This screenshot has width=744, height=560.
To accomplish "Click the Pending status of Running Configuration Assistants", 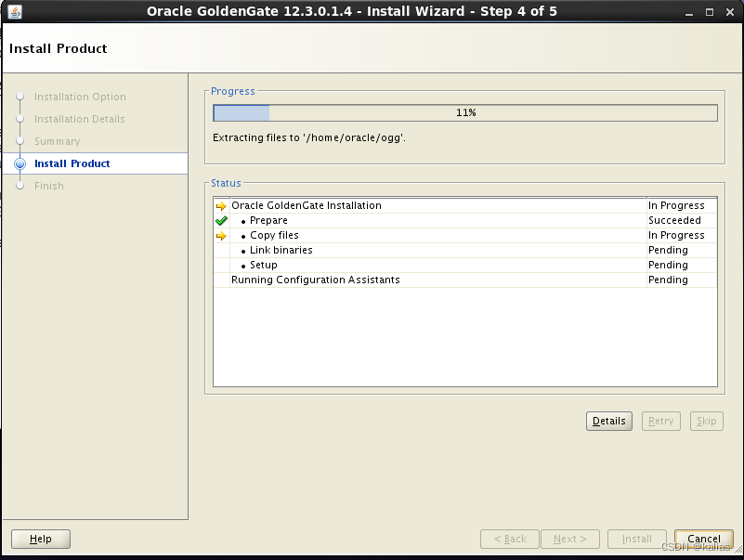I will click(668, 280).
